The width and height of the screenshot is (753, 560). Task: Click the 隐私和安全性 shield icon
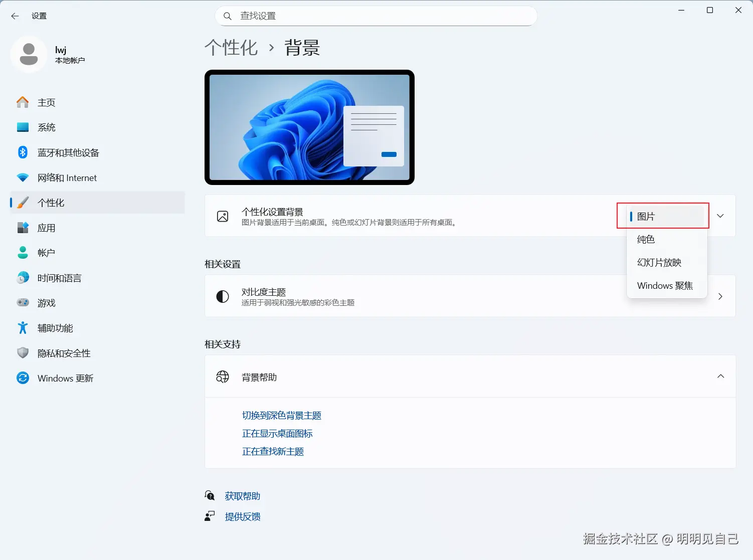pyautogui.click(x=23, y=353)
